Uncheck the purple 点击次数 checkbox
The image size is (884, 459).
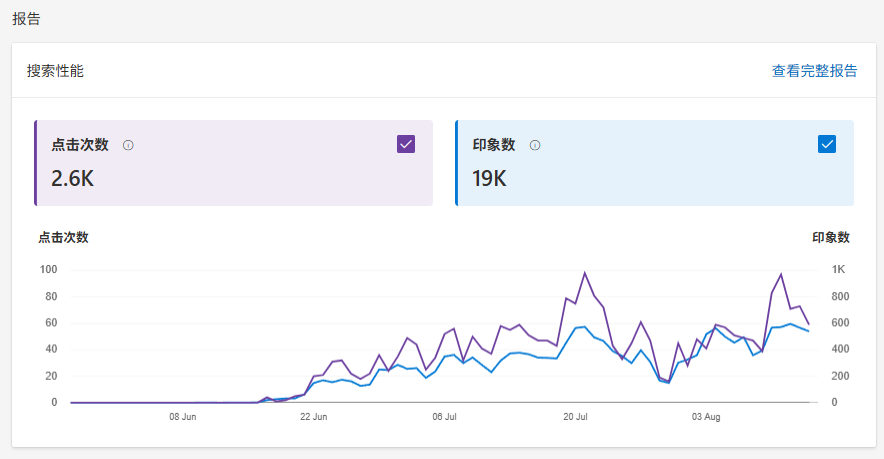406,144
